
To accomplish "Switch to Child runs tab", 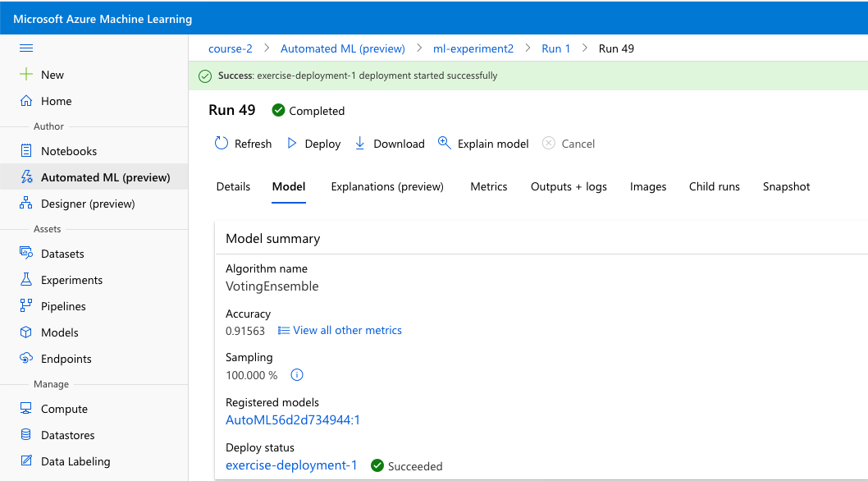I will tap(714, 187).
